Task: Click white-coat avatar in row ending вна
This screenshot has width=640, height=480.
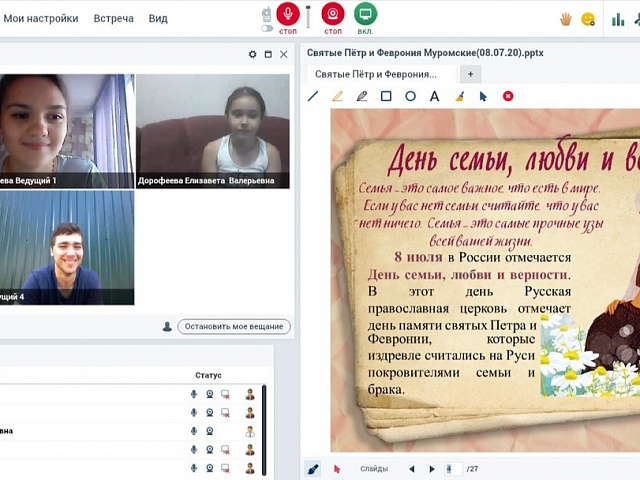Action: 250,431
